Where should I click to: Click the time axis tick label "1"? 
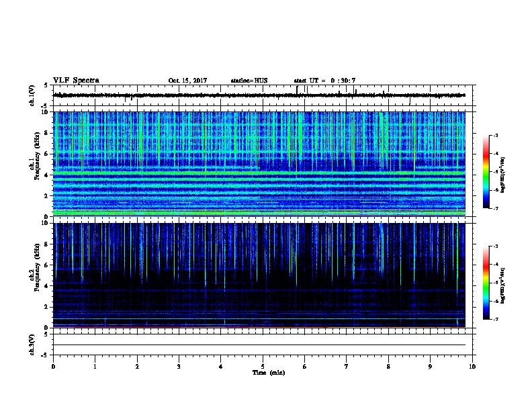pyautogui.click(x=95, y=367)
